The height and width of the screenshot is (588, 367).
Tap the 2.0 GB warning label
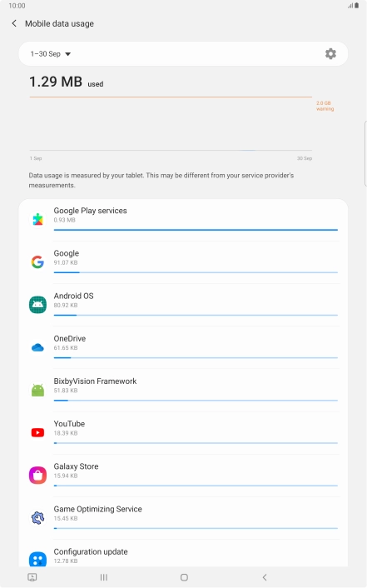tap(325, 106)
